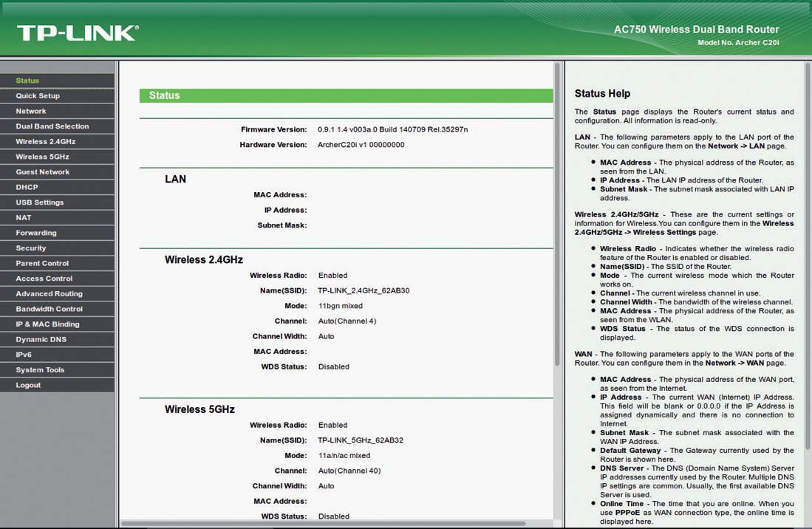Open USB Settings from the sidebar
The width and height of the screenshot is (812, 529).
pyautogui.click(x=57, y=202)
